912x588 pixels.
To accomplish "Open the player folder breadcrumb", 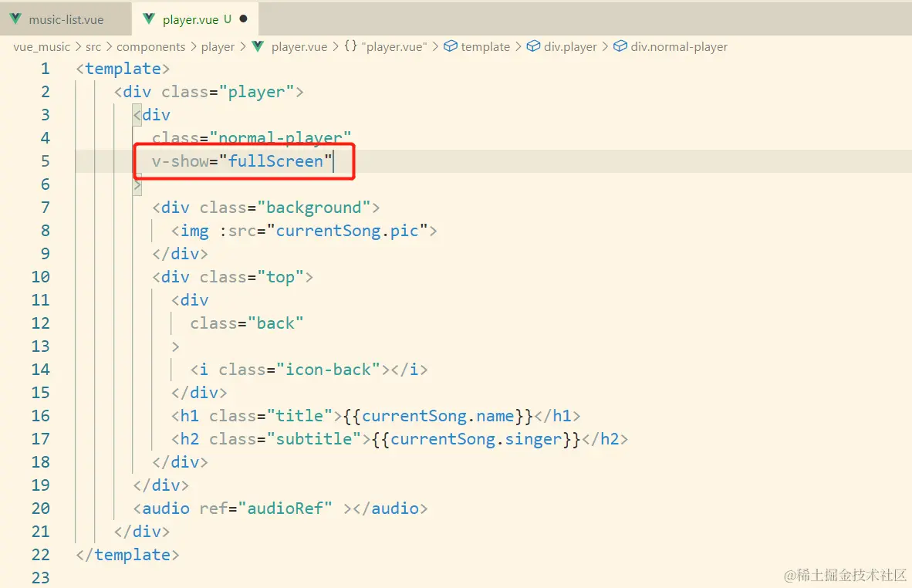I will 218,46.
